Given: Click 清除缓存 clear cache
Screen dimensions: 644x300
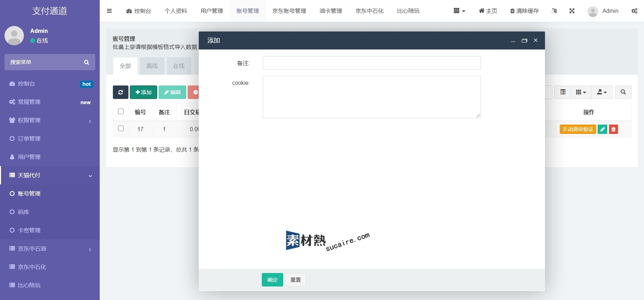Looking at the screenshot, I should pyautogui.click(x=524, y=11).
